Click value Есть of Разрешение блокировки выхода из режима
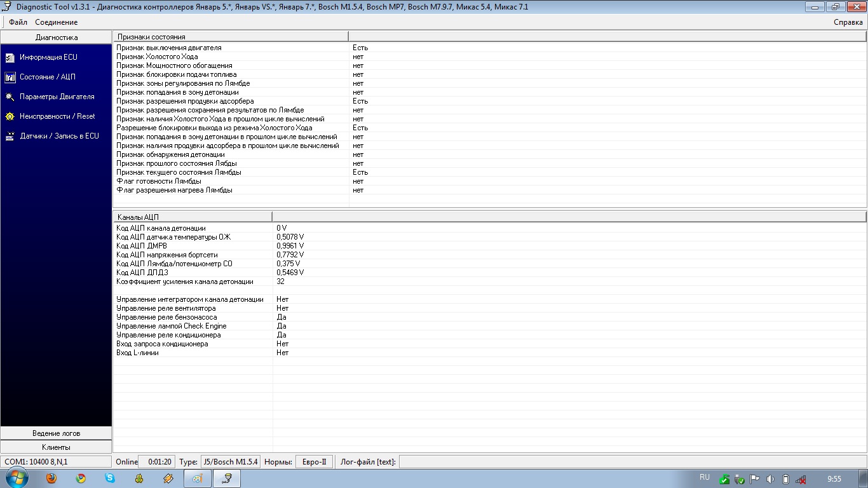 (x=360, y=128)
